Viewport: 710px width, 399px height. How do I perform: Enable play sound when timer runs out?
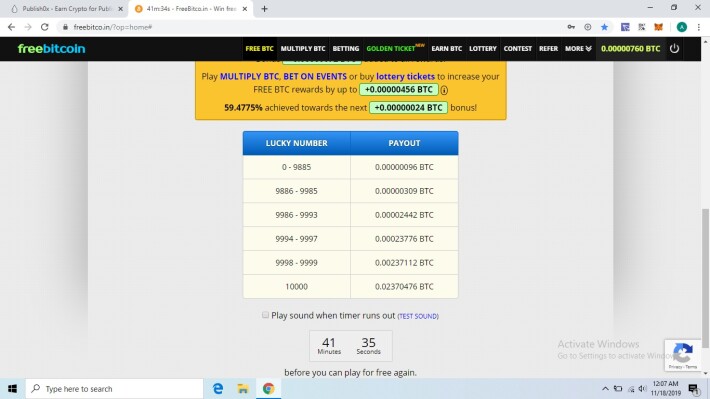point(265,315)
